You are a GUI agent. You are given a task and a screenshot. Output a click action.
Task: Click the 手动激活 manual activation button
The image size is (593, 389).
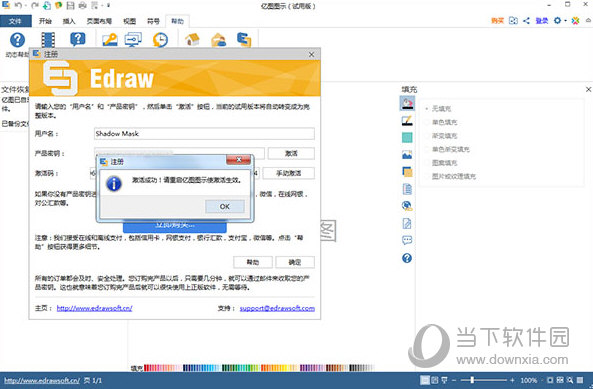tap(289, 173)
